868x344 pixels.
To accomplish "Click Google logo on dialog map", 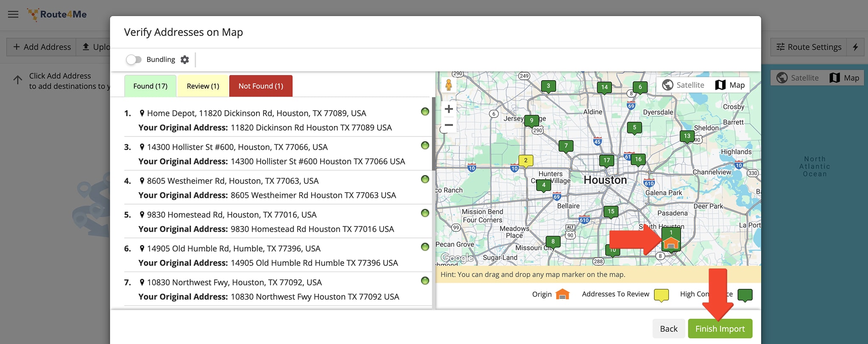I will [457, 257].
